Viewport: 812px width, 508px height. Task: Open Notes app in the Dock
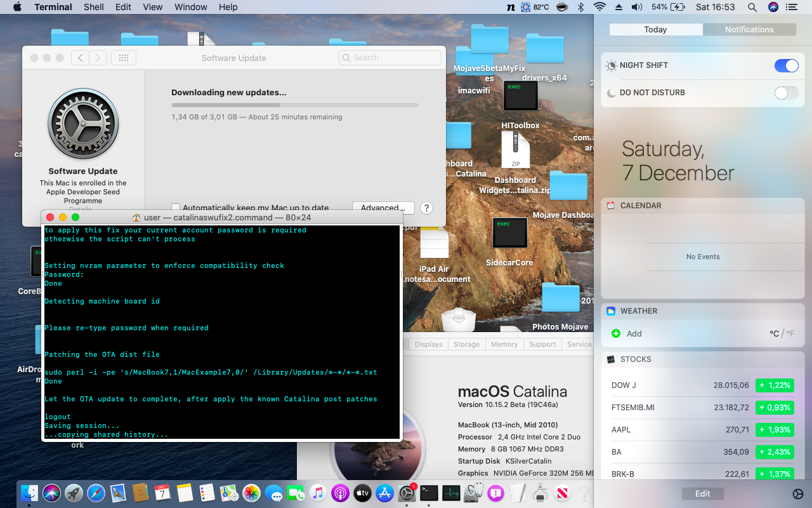click(185, 493)
